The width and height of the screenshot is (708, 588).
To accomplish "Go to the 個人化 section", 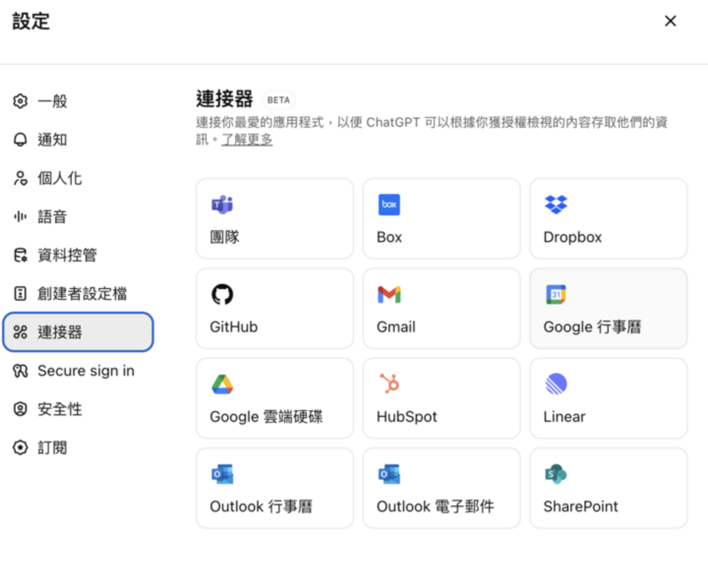I will click(x=78, y=178).
